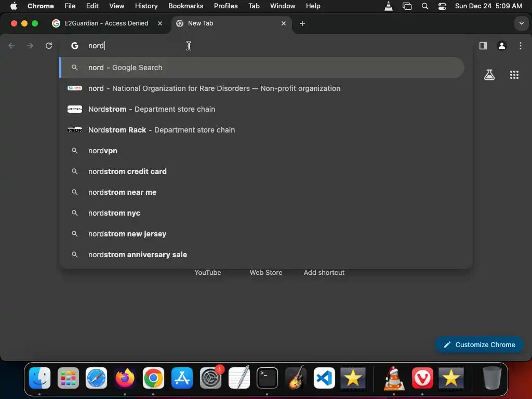Open the profile avatar icon
Screen dimensions: 532x399
pos(502,46)
